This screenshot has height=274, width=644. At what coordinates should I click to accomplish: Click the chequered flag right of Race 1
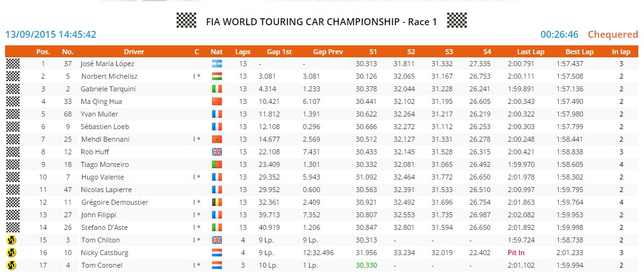tap(456, 21)
